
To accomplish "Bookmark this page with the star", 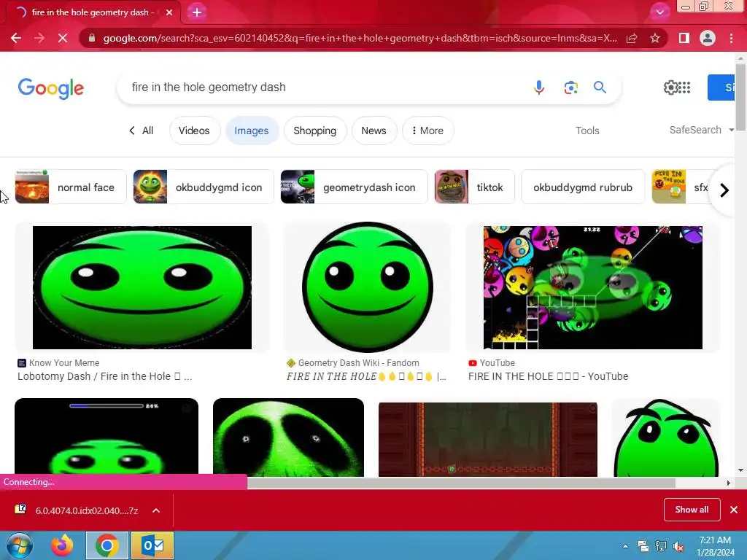I will [x=655, y=38].
